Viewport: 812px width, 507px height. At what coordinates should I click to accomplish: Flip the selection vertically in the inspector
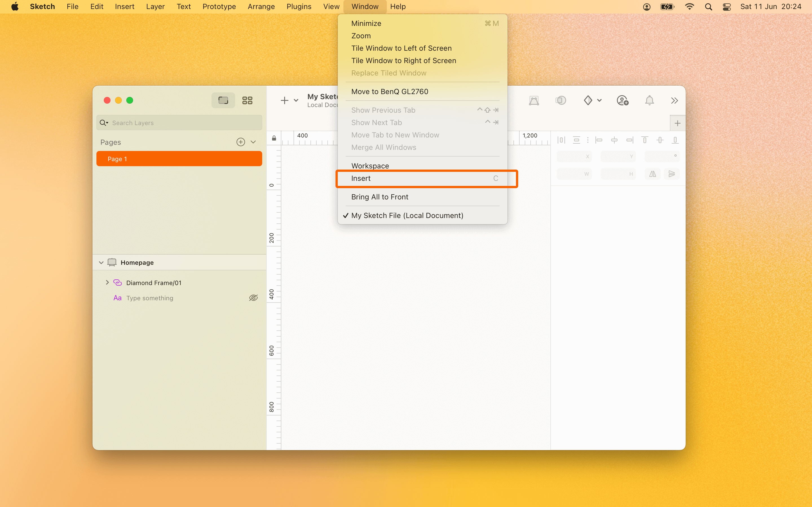(672, 174)
